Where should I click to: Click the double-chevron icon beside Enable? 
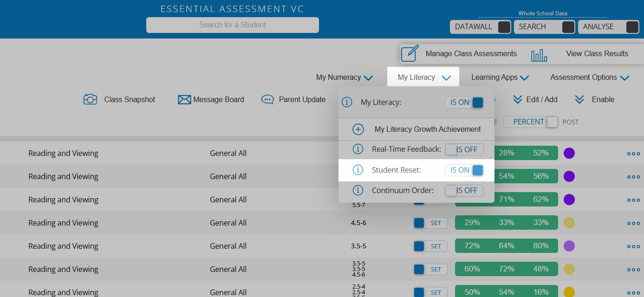[579, 99]
